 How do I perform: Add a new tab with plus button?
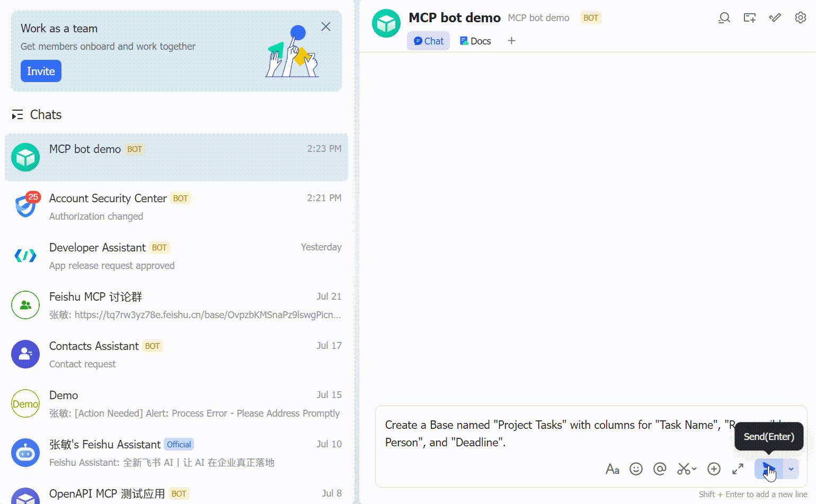tap(511, 41)
